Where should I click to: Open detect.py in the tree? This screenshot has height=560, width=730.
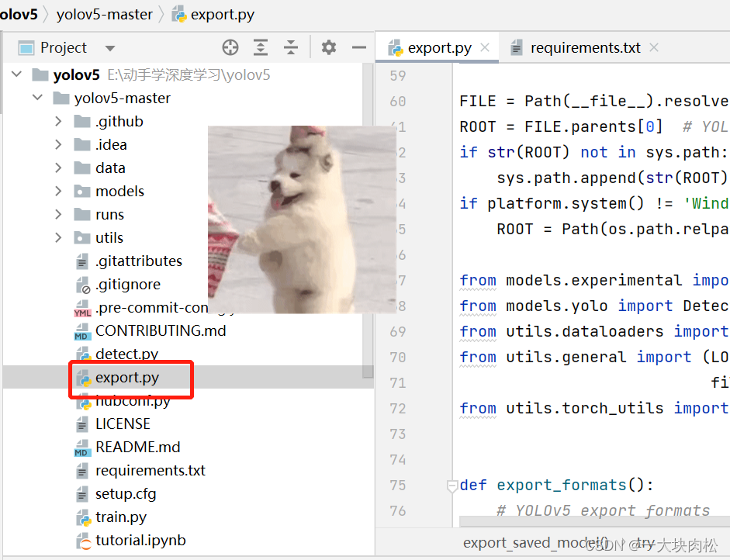[126, 354]
